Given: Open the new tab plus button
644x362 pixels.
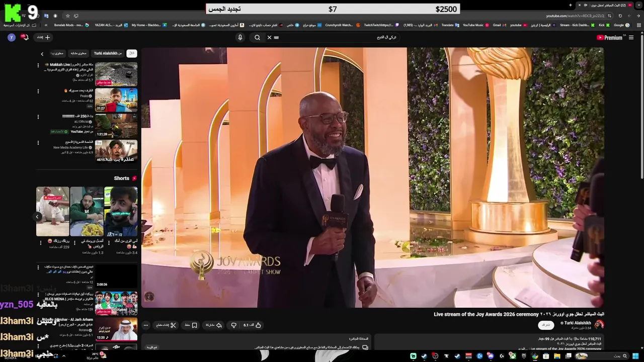Looking at the screenshot, I should pos(570,5).
